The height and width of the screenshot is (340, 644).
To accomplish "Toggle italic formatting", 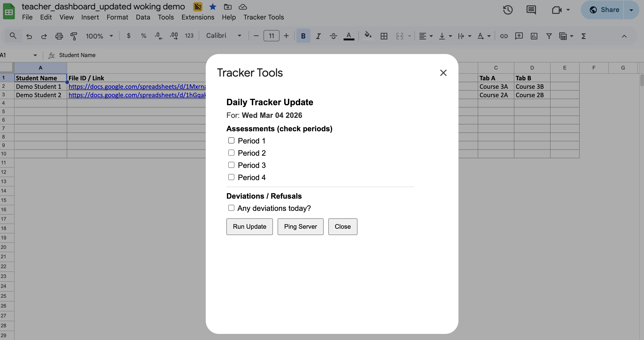I will [318, 36].
